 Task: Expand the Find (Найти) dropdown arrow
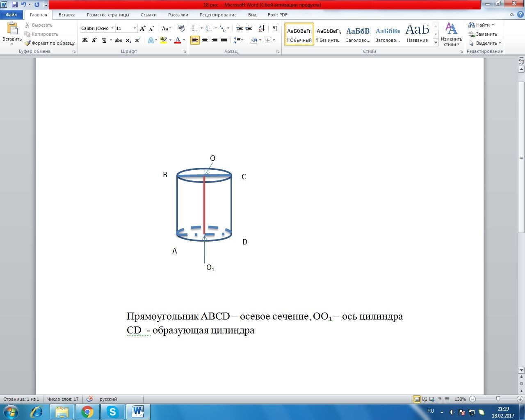click(x=493, y=25)
